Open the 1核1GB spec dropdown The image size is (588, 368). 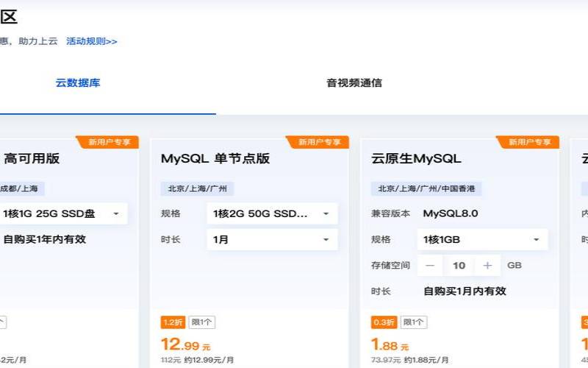(x=482, y=240)
